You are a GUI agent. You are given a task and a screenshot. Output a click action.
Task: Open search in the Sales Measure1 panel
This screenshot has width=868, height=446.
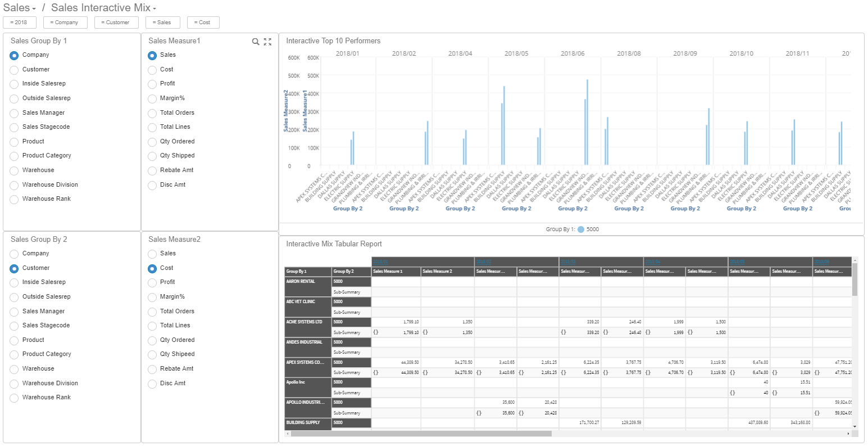(255, 42)
